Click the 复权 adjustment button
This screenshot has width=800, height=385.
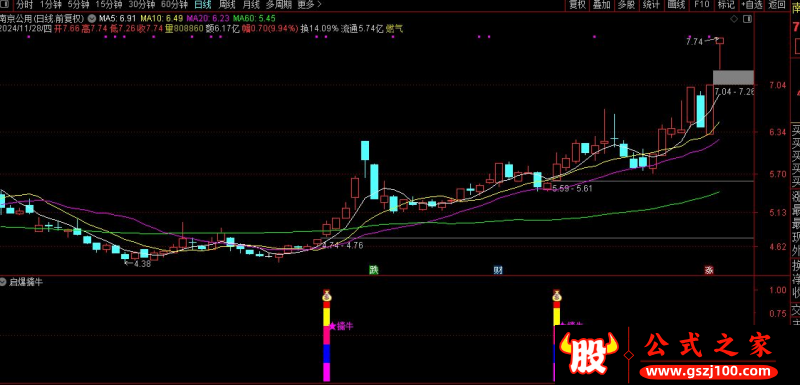click(578, 5)
